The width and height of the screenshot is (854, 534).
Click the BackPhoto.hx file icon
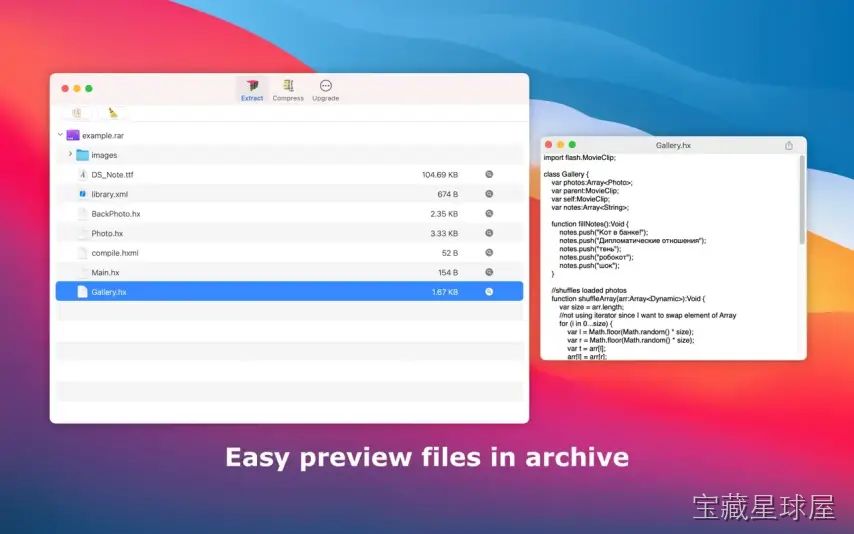coord(82,214)
